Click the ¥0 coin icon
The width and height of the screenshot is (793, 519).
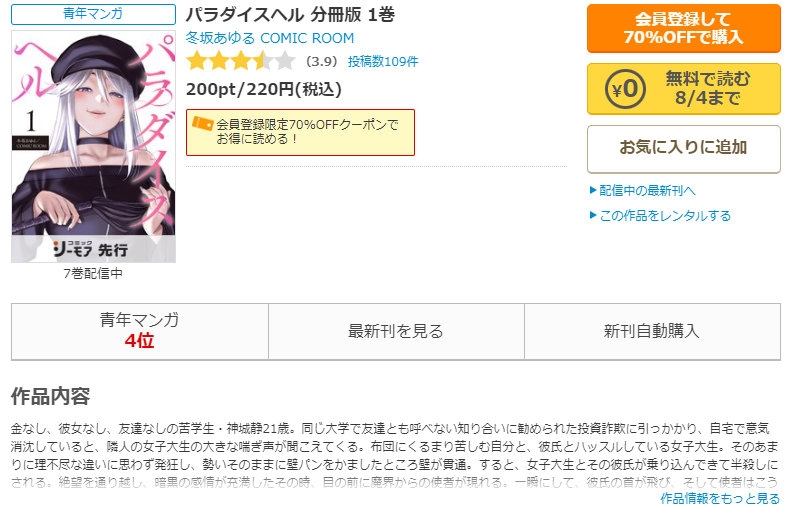click(x=625, y=89)
